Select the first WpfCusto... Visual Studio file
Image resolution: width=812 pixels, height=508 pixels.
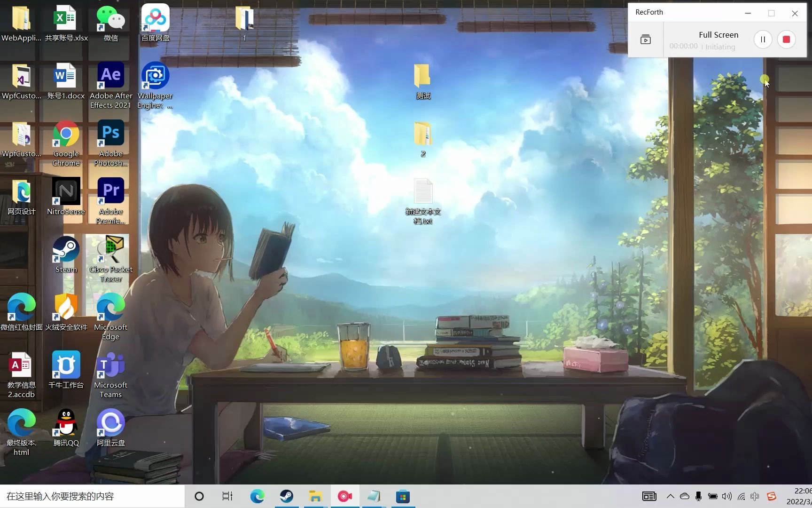click(x=21, y=81)
